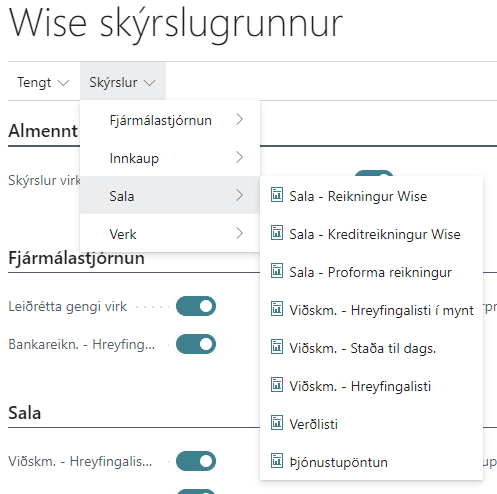Click report icon beside Sala - Reikningur Wise

(x=277, y=195)
